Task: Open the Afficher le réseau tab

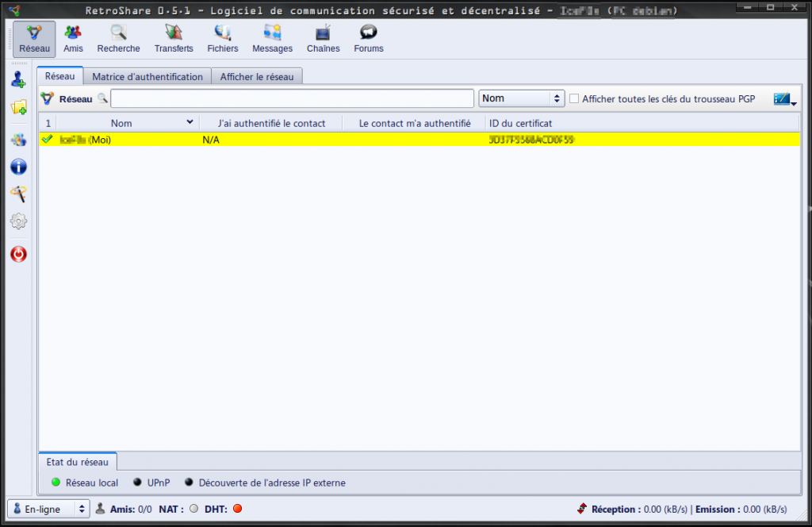Action: (257, 77)
